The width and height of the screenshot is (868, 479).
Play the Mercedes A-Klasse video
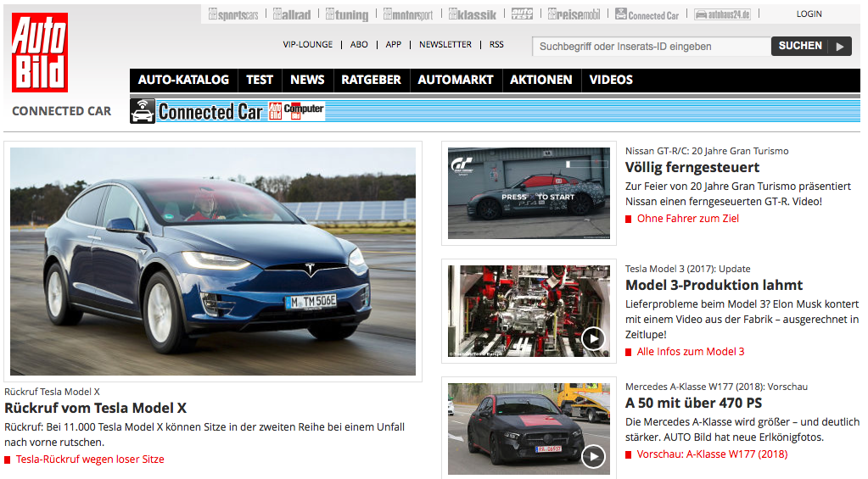pyautogui.click(x=592, y=456)
